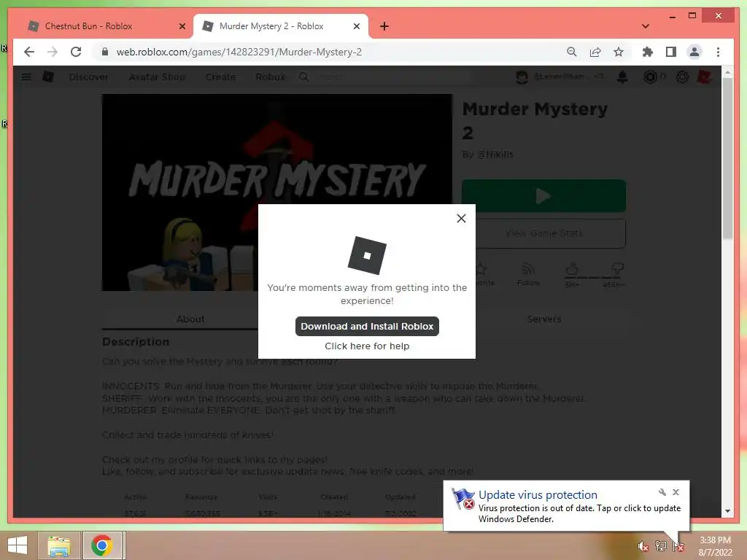Viewport: 747px width, 560px height.
Task: Bookmark this page with star icon
Action: [619, 52]
